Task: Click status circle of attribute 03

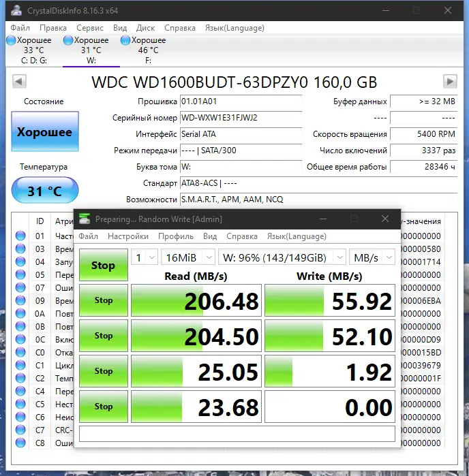Action: point(20,249)
